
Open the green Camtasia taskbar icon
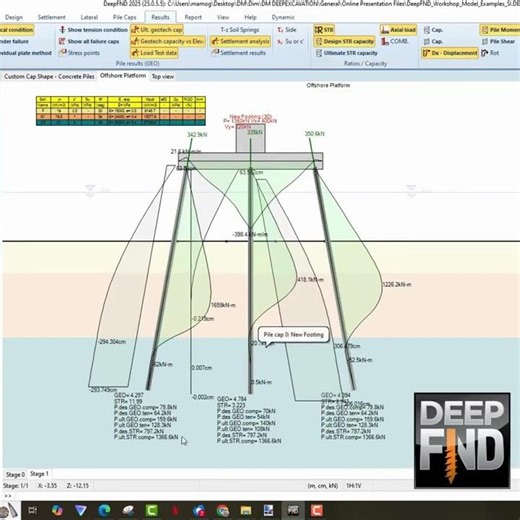click(151, 510)
